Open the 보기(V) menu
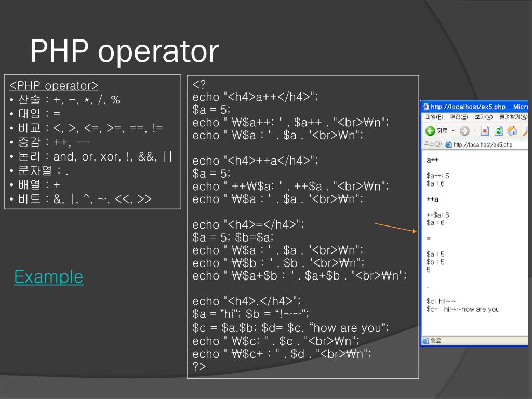The image size is (532, 399). pyautogui.click(x=484, y=117)
